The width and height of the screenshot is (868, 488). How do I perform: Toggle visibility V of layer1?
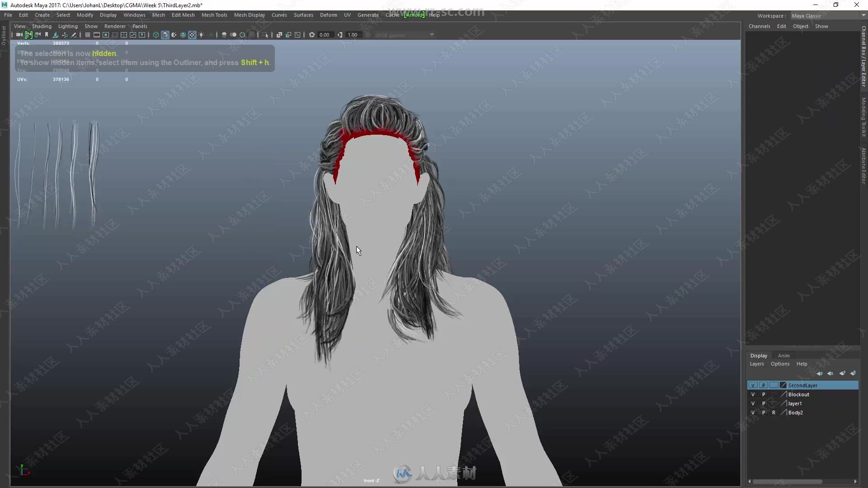click(x=753, y=404)
